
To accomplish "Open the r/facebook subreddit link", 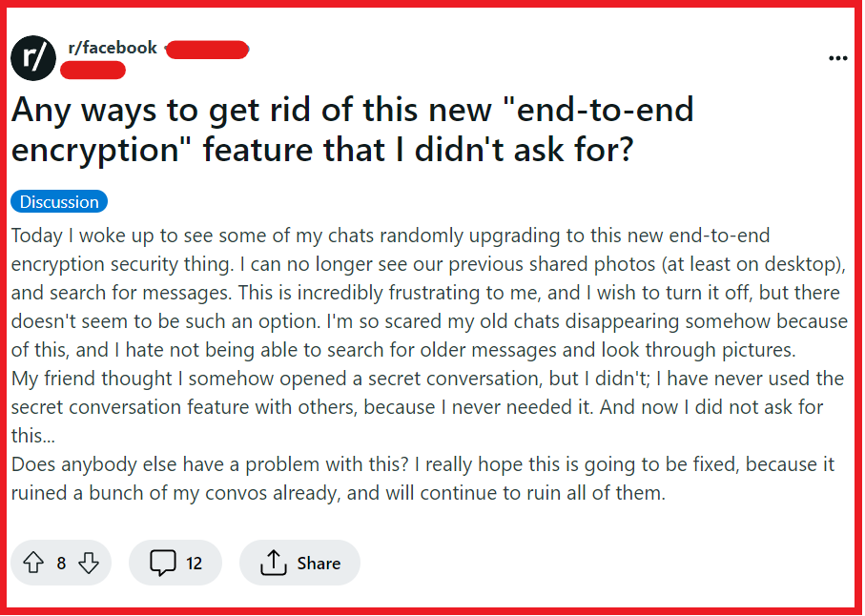I will 113,48.
